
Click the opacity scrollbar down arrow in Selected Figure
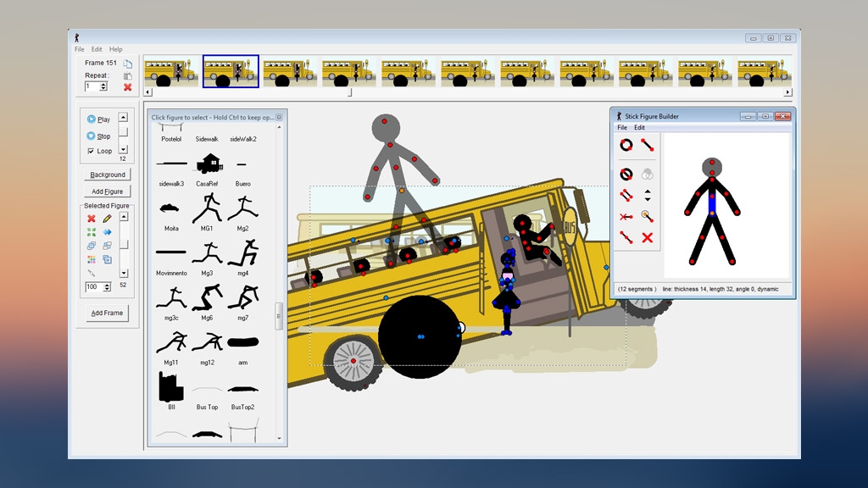(x=124, y=274)
